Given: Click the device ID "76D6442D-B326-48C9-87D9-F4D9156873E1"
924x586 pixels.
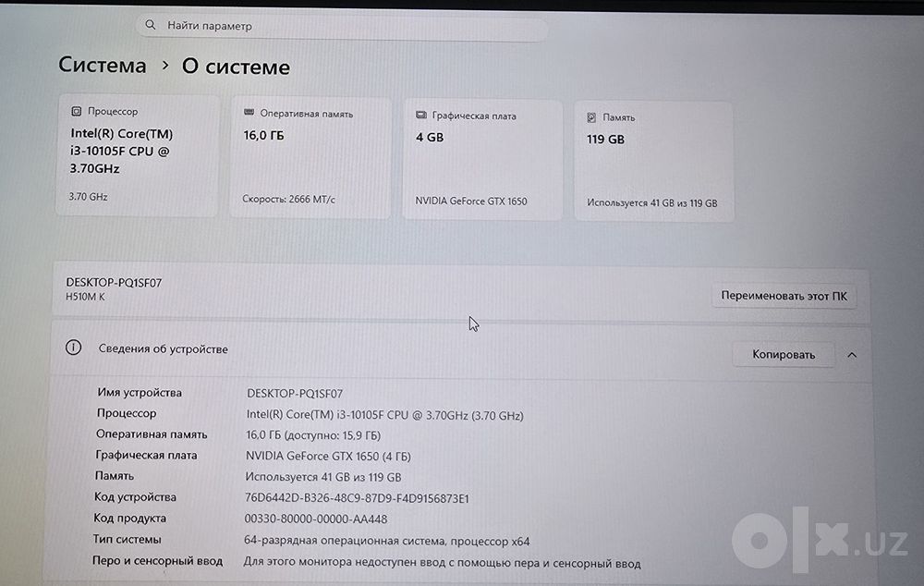Looking at the screenshot, I should [357, 498].
